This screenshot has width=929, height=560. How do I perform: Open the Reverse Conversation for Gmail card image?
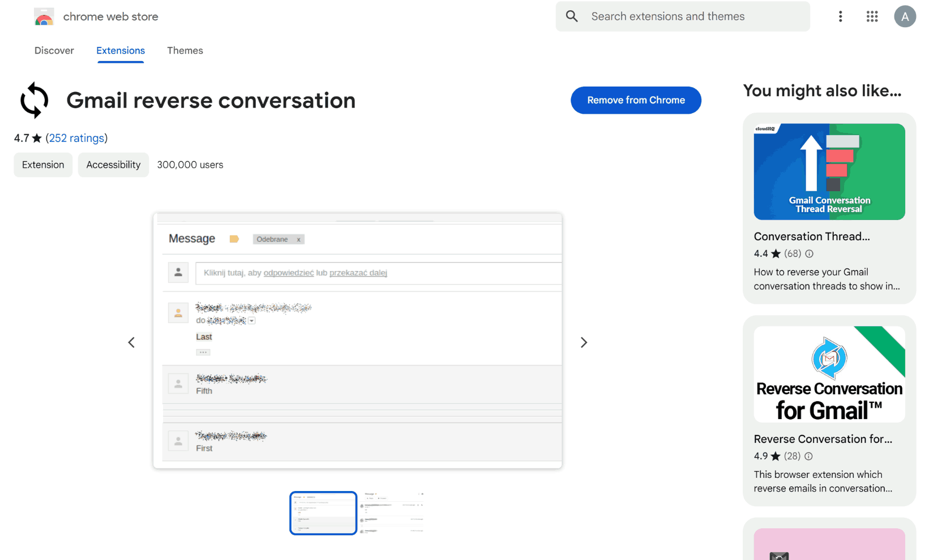coord(829,374)
